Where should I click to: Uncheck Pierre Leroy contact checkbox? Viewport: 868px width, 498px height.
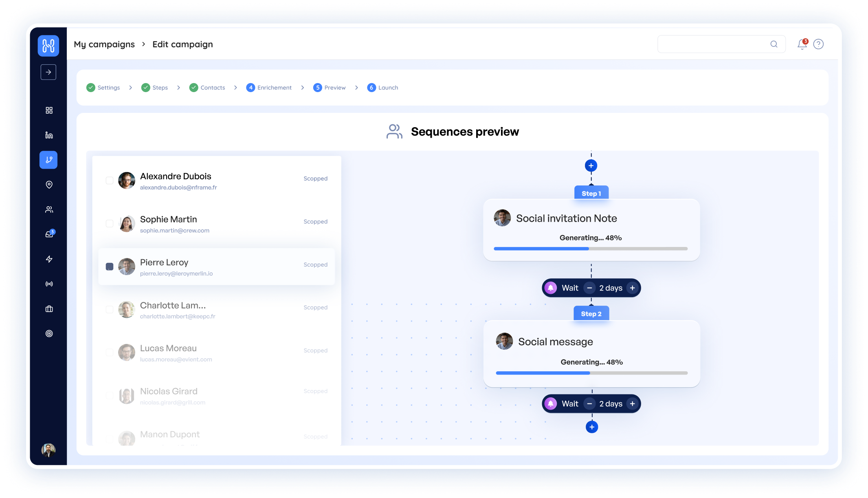[110, 267]
